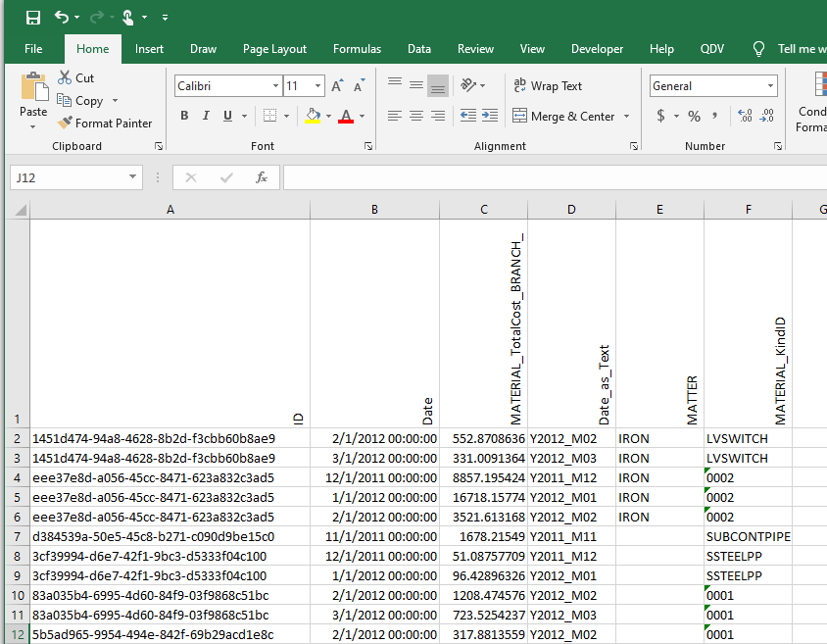Click the Orientation text angle icon
The height and width of the screenshot is (644, 827).
(468, 86)
